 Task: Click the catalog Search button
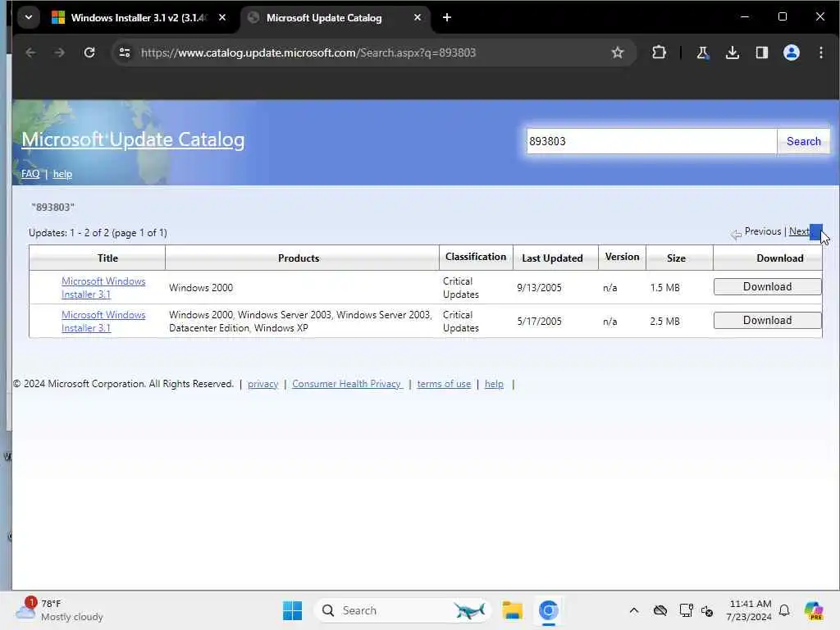(x=804, y=141)
